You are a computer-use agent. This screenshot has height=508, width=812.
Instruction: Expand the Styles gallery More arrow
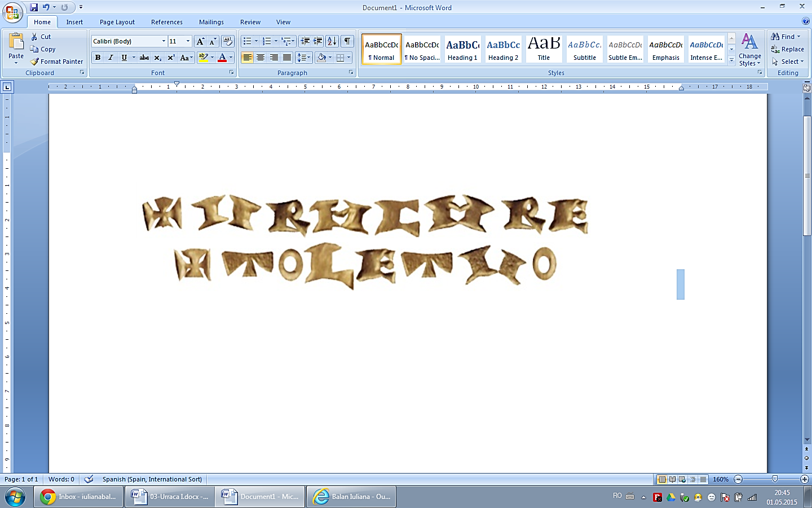[731, 60]
